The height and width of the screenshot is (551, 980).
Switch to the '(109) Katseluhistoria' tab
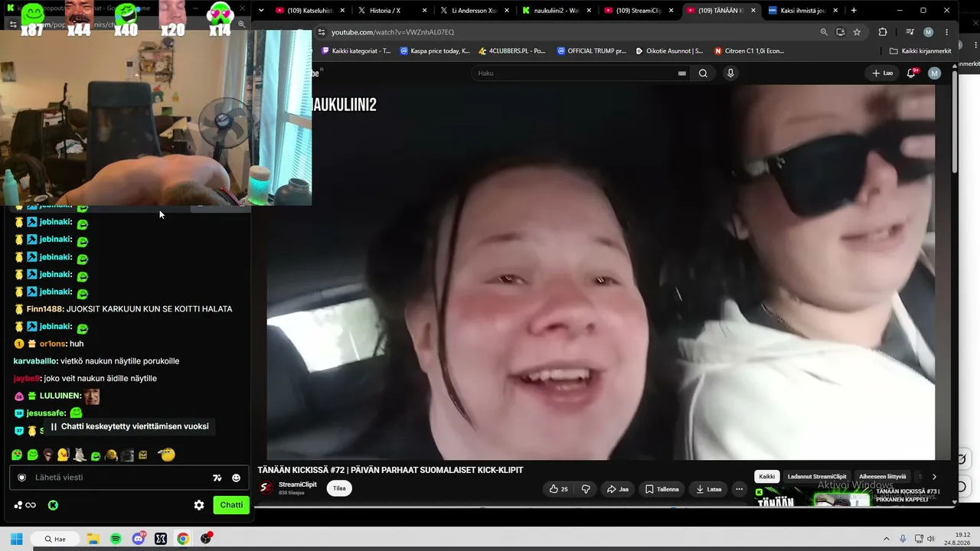click(310, 11)
